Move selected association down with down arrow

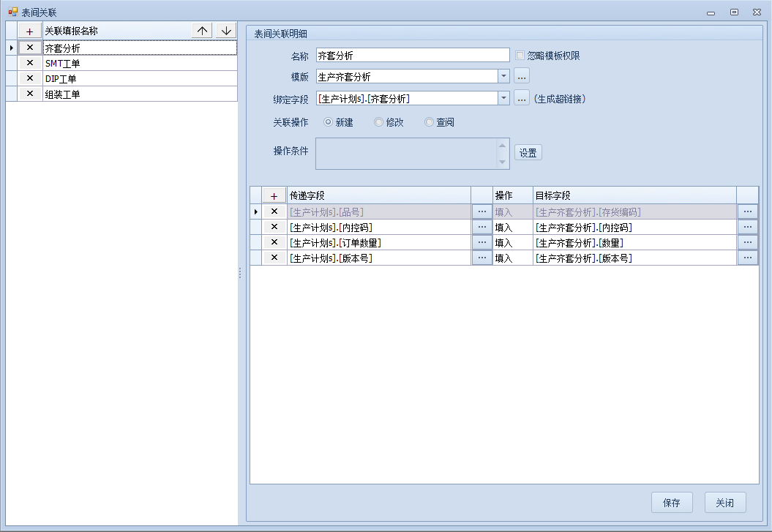tap(226, 31)
